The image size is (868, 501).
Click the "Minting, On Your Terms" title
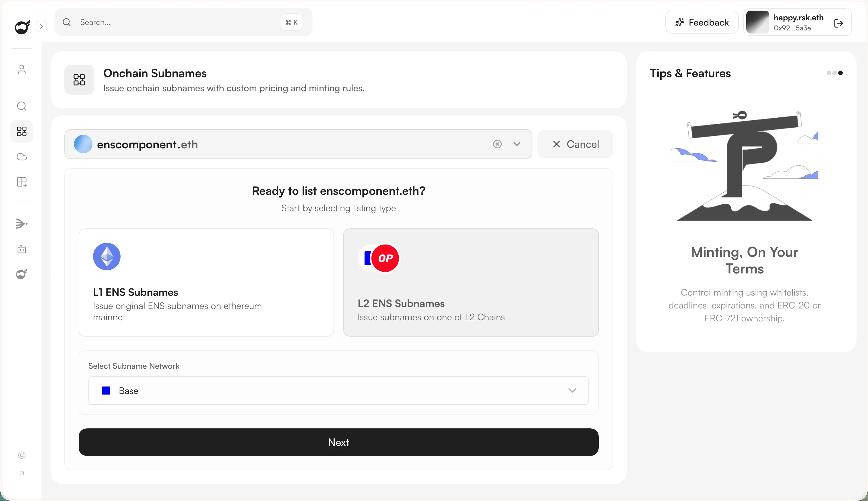tap(745, 260)
